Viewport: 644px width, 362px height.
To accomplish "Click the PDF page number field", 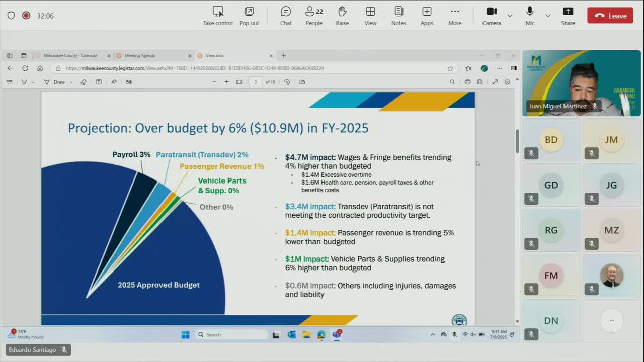I will pos(256,82).
